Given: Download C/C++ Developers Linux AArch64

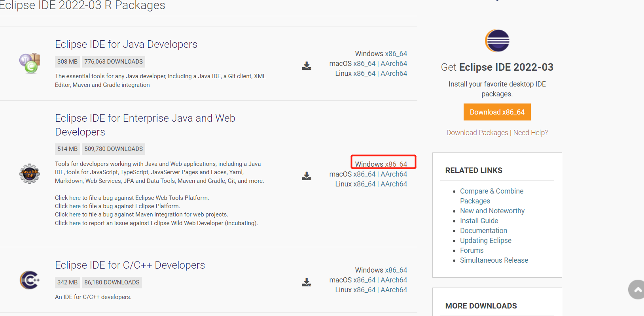Looking at the screenshot, I should 394,290.
